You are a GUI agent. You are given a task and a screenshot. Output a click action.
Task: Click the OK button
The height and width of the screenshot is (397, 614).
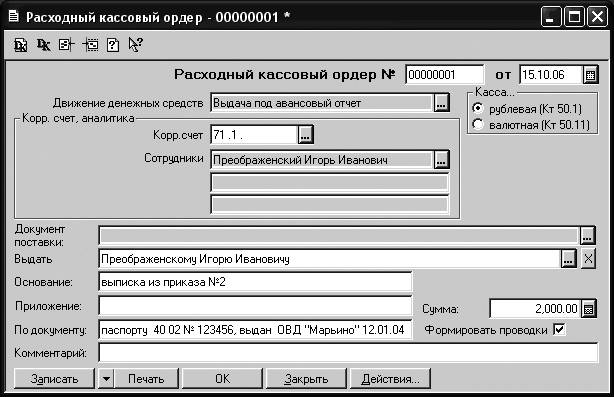pyautogui.click(x=222, y=379)
